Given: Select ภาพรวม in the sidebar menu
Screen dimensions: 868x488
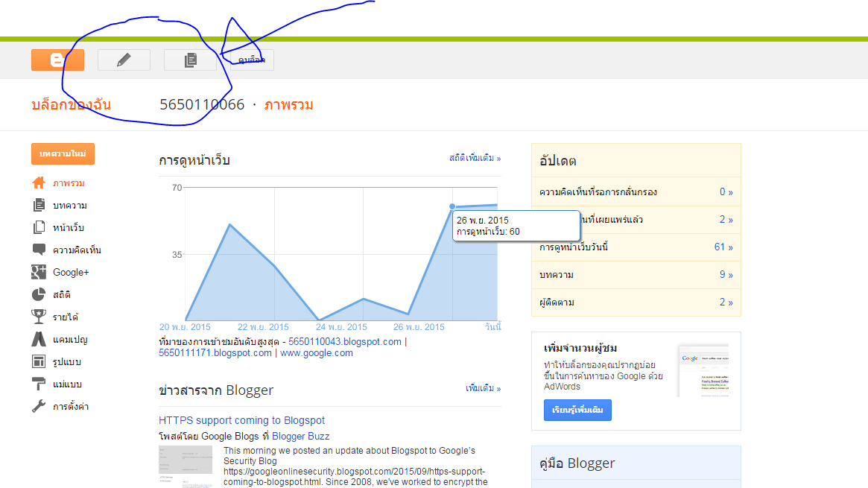Looking at the screenshot, I should coord(69,183).
